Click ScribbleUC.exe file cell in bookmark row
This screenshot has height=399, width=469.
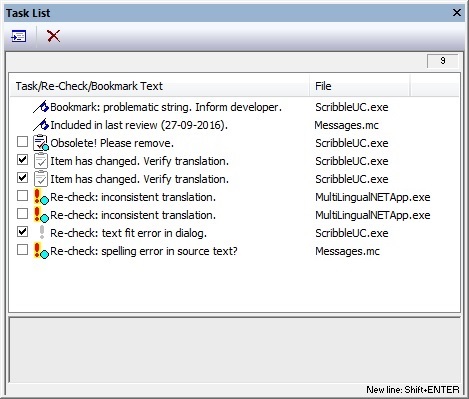coord(352,107)
